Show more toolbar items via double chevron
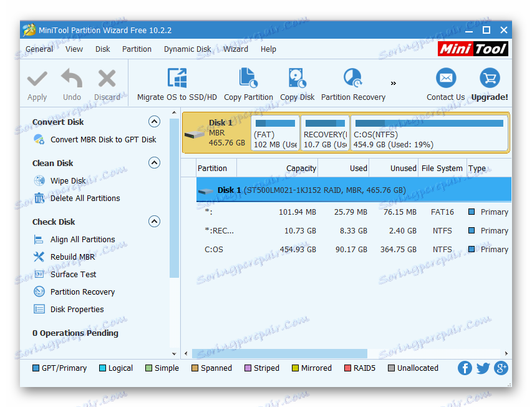532x407 pixels. tap(394, 83)
